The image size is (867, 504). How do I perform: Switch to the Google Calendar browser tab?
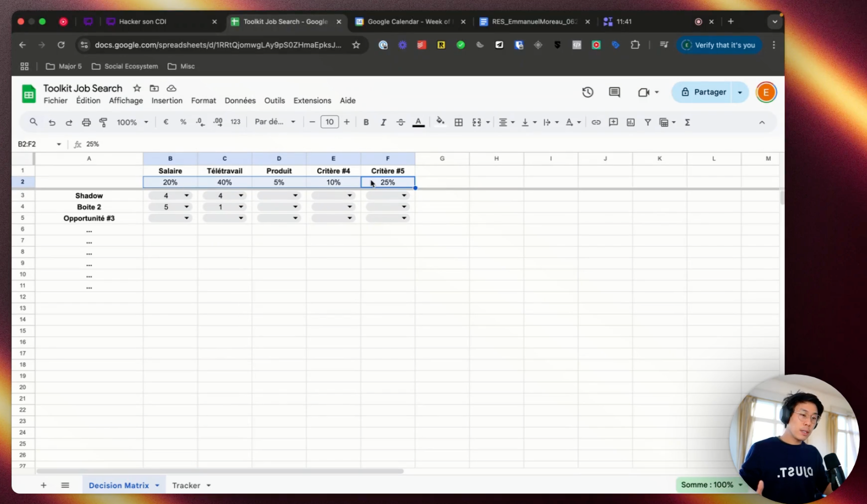(410, 21)
